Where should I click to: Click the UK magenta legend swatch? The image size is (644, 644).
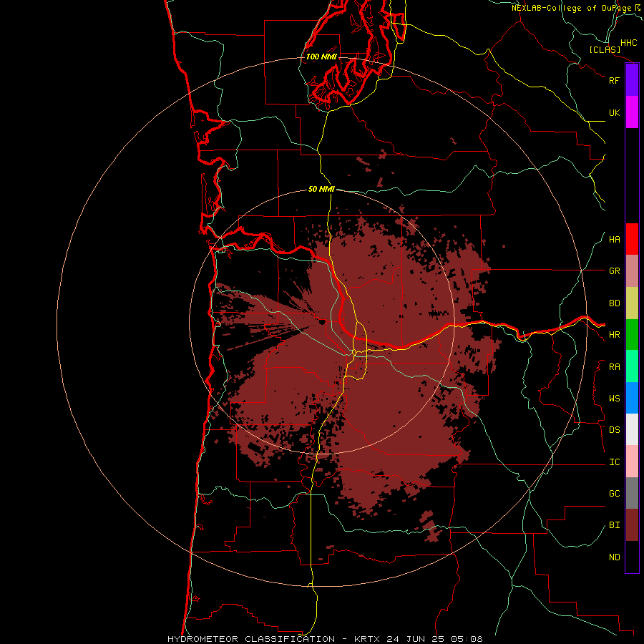[x=632, y=112]
